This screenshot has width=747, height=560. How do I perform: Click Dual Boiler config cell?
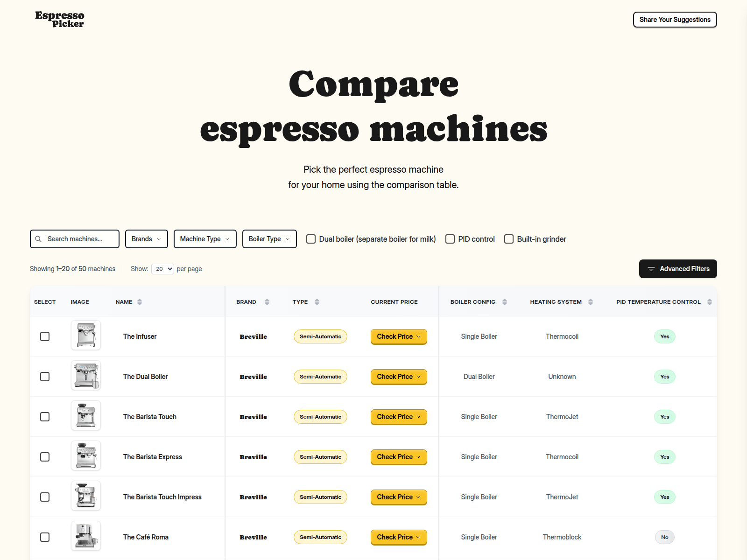click(479, 377)
